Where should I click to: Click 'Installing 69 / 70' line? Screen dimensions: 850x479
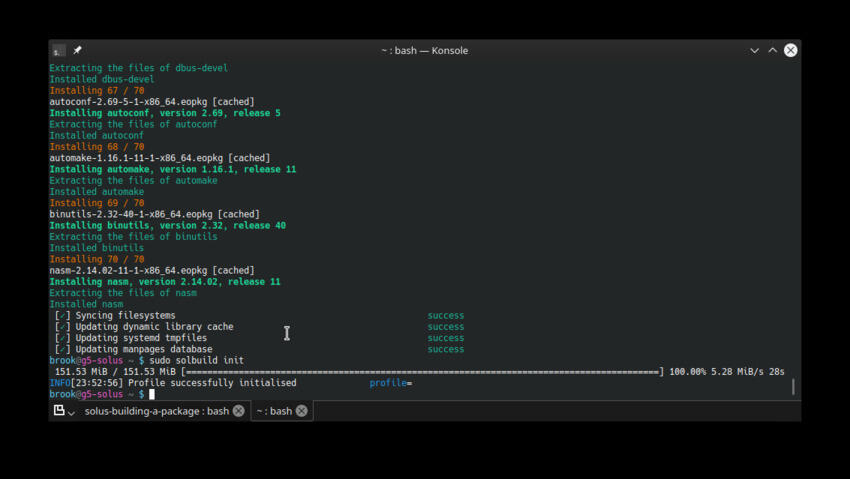click(97, 203)
